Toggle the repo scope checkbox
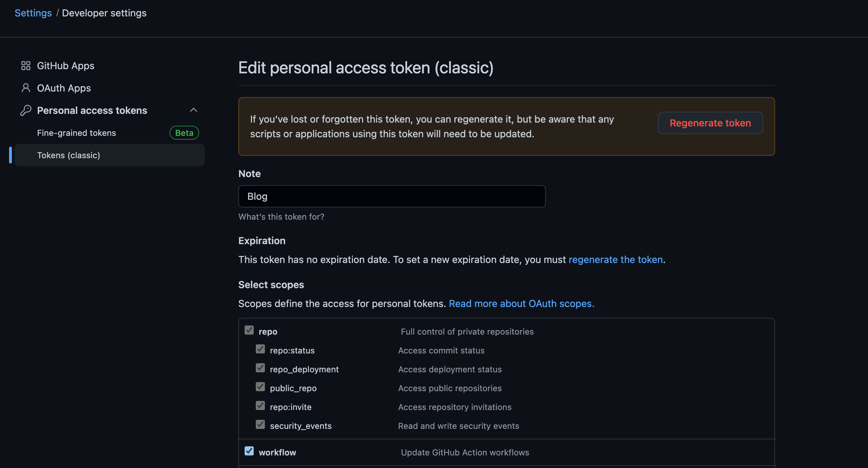868x468 pixels. click(x=249, y=330)
